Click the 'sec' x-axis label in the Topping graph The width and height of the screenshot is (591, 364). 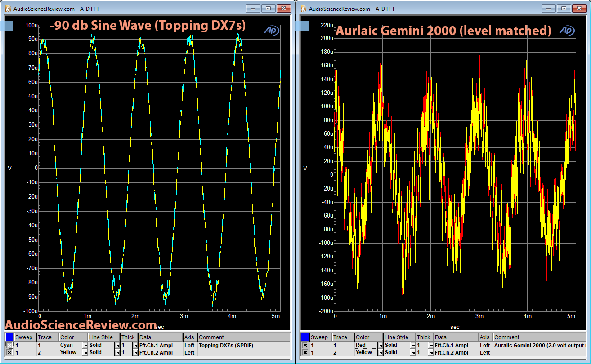159,327
